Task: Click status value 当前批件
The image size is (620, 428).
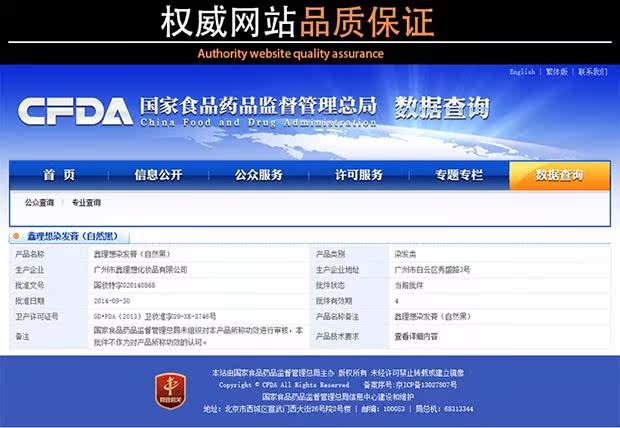Action: 409,285
